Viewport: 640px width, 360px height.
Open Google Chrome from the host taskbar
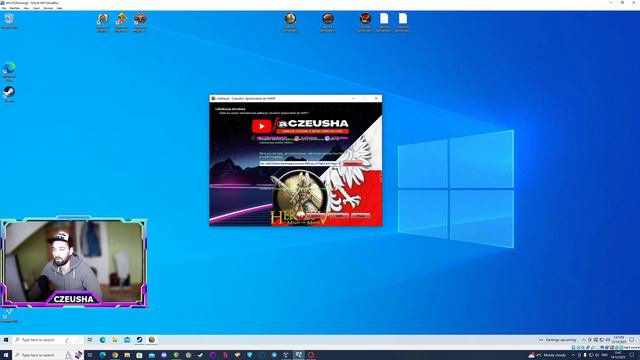(115, 355)
